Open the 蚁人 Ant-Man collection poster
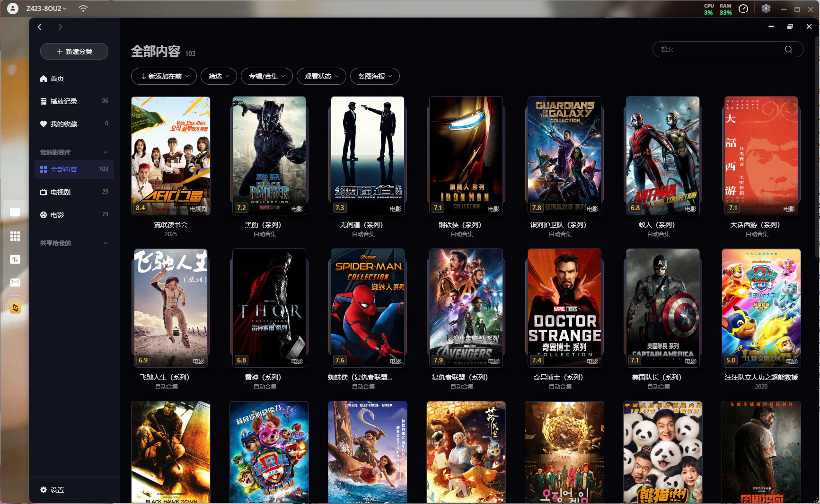This screenshot has height=504, width=820. coord(663,156)
